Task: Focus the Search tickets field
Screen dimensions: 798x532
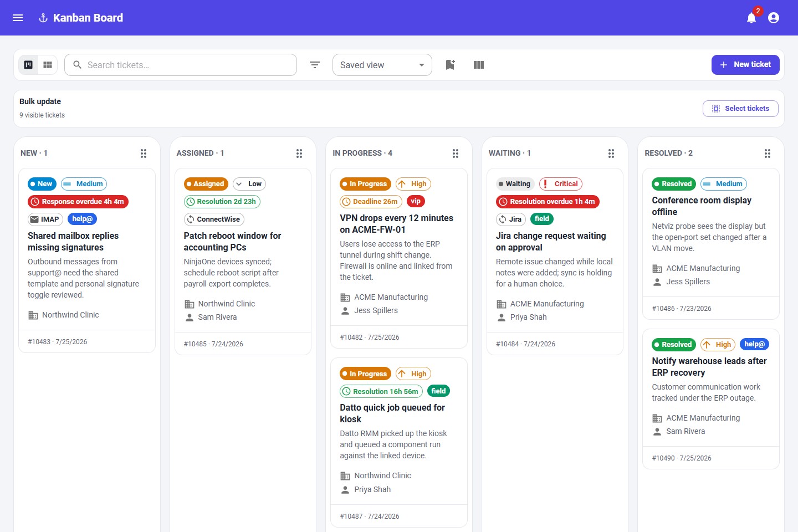Action: pos(181,65)
